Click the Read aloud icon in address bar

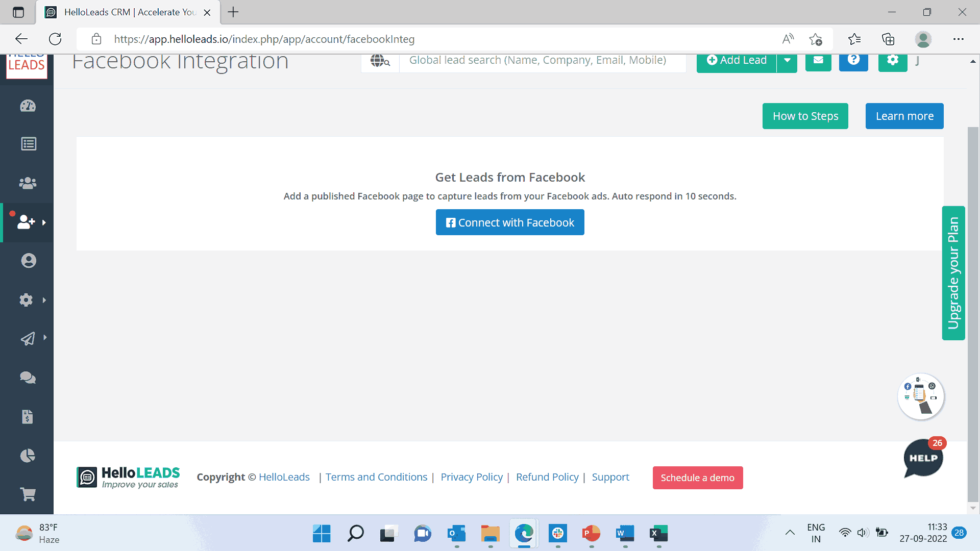[788, 39]
